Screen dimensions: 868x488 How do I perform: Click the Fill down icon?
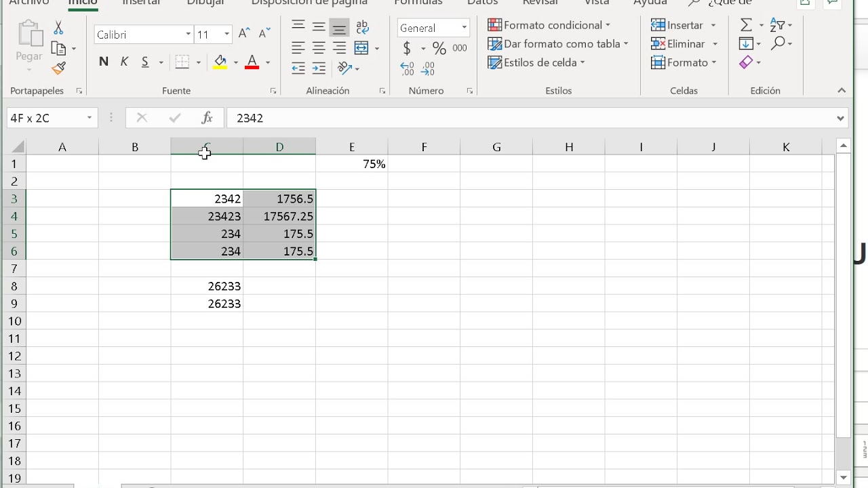click(746, 43)
